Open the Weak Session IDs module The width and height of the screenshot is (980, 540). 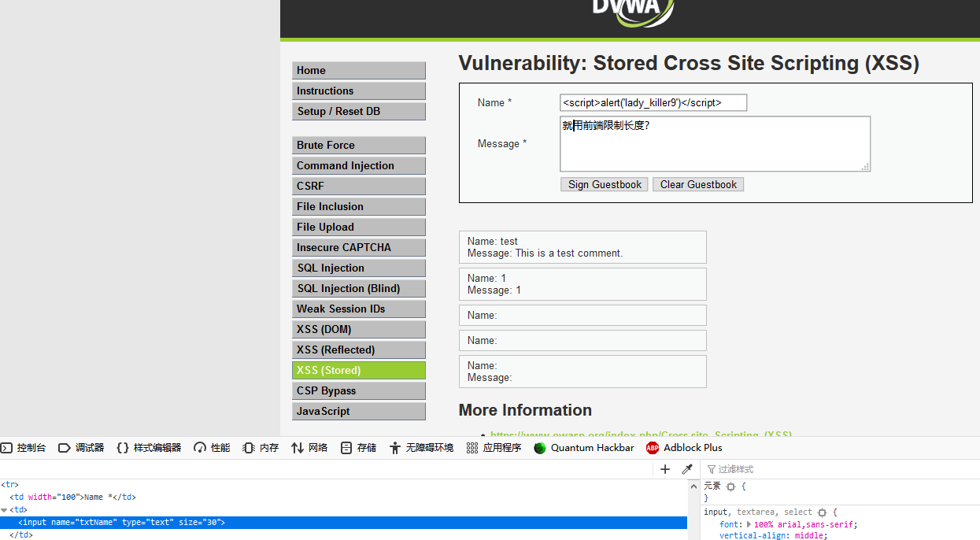coord(358,309)
